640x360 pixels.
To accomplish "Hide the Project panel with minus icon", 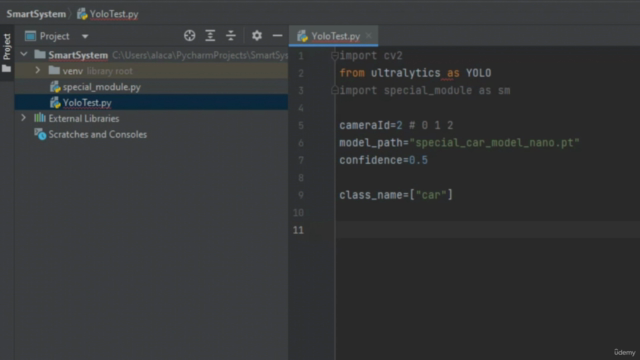I will tap(277, 36).
